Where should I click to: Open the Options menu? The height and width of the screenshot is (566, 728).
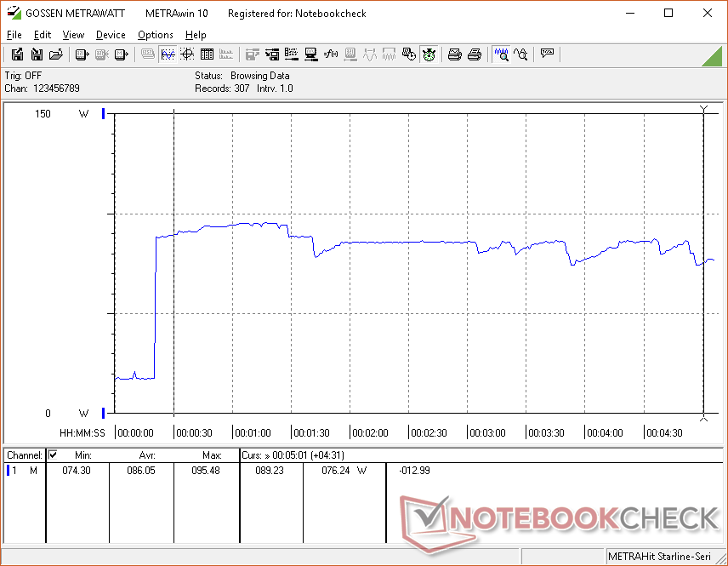click(x=155, y=35)
